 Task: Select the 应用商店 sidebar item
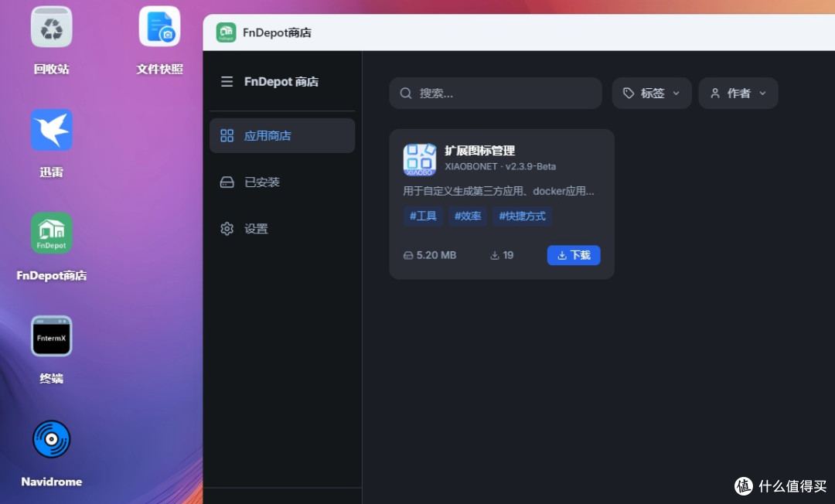(x=282, y=136)
